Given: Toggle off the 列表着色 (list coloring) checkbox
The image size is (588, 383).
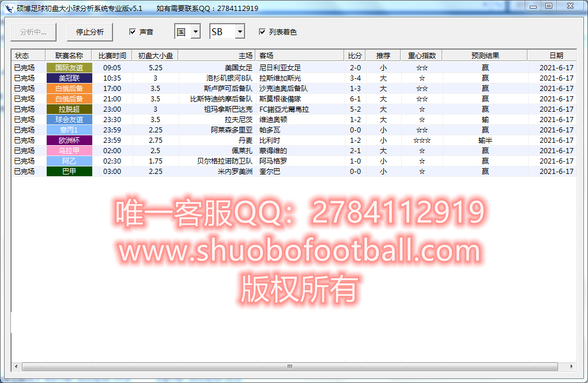Looking at the screenshot, I should point(262,32).
